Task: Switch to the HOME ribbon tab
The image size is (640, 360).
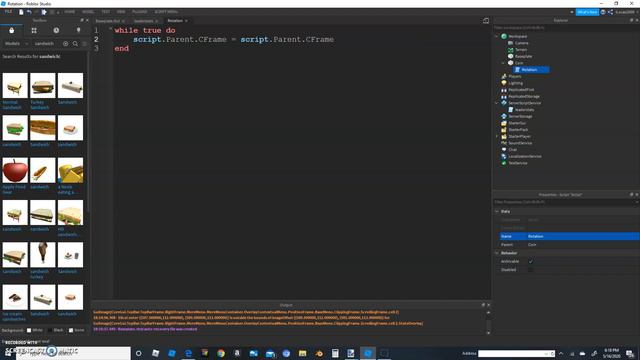Action: pos(70,12)
